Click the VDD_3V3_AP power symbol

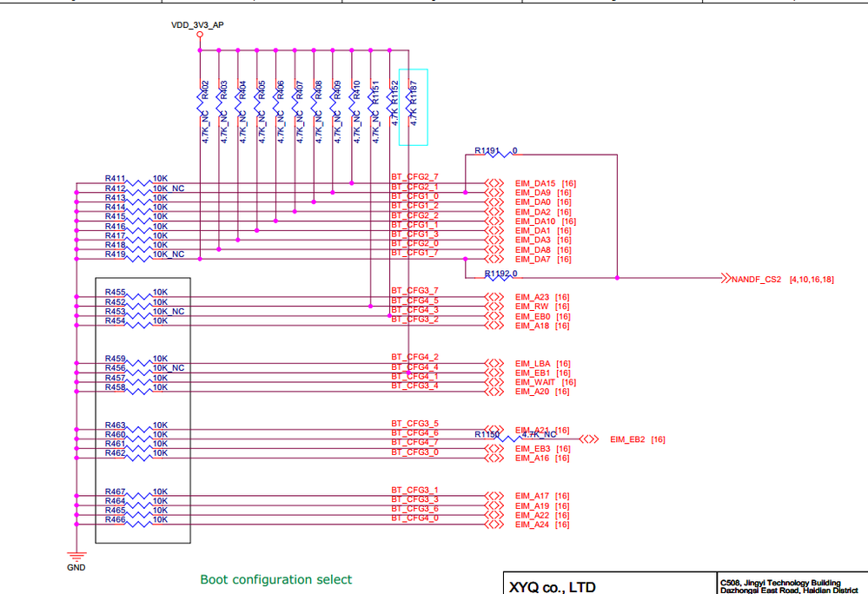(x=200, y=34)
